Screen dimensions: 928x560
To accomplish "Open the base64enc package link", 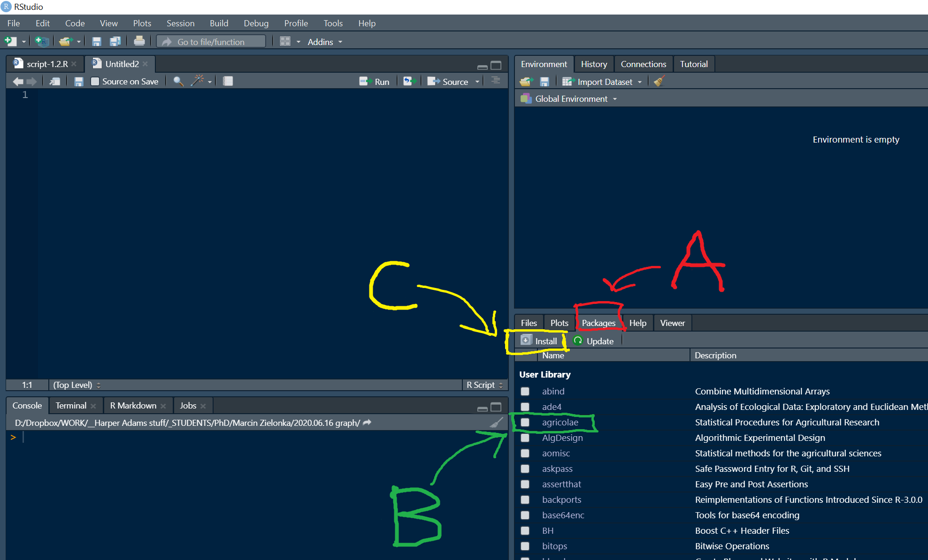I will tap(563, 515).
